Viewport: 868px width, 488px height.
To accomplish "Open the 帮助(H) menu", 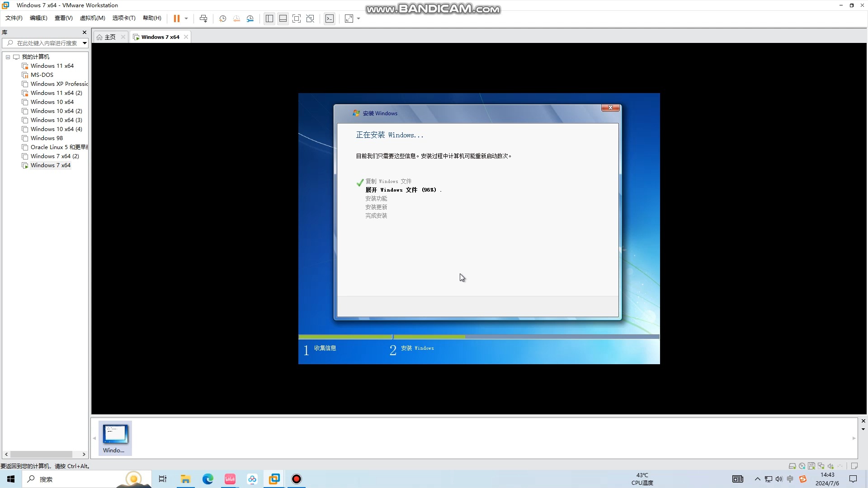I will tap(152, 18).
